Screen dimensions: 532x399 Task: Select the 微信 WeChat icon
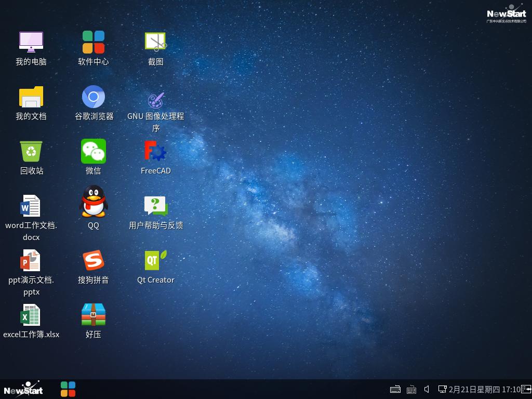[94, 152]
